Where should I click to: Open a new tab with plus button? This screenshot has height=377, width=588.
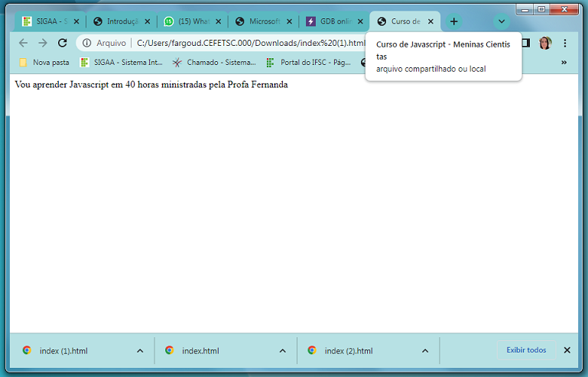coord(453,21)
